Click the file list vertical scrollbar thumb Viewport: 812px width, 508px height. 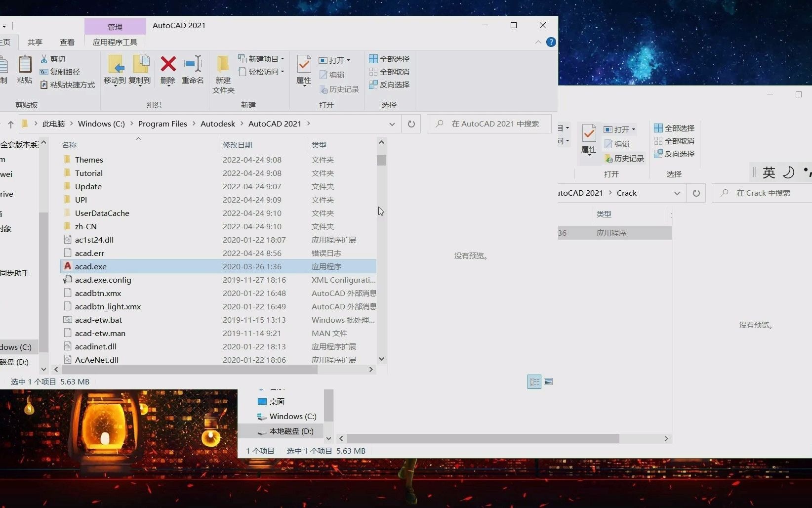(381, 160)
